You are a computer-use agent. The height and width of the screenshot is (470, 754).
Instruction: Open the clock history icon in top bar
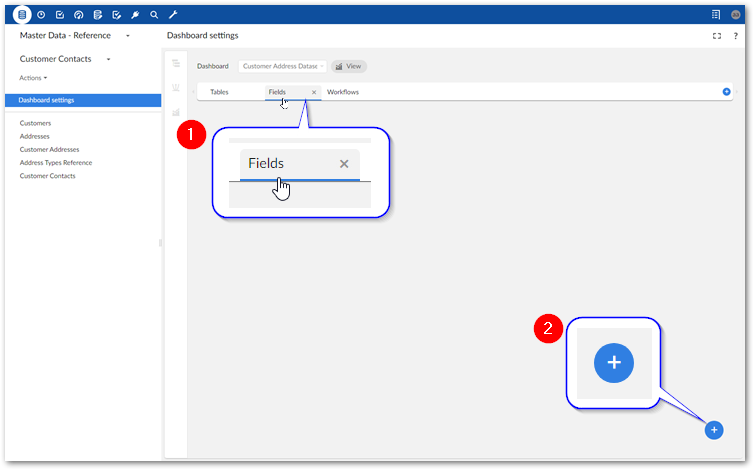[x=41, y=15]
